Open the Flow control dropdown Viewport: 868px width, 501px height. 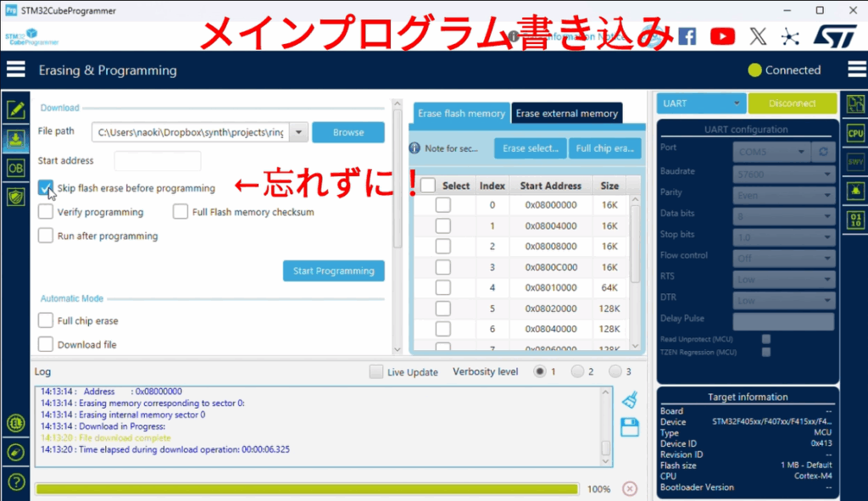pos(783,259)
